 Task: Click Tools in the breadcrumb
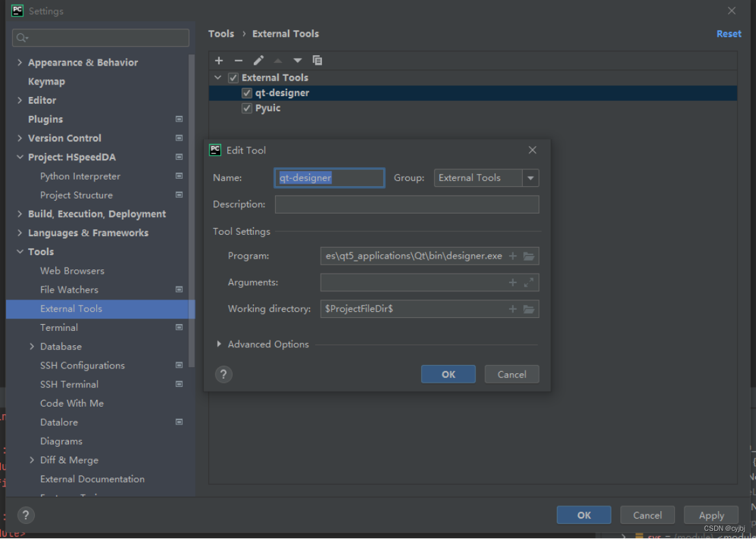click(221, 33)
